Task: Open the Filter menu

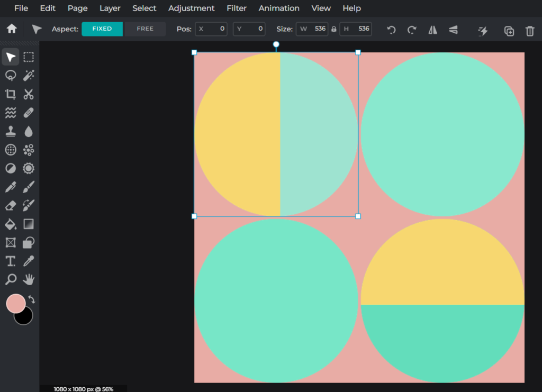Action: (237, 8)
